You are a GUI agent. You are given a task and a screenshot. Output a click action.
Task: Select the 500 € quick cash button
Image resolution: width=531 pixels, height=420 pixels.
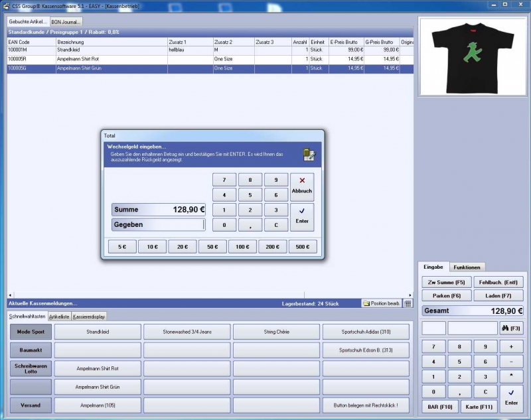(303, 247)
